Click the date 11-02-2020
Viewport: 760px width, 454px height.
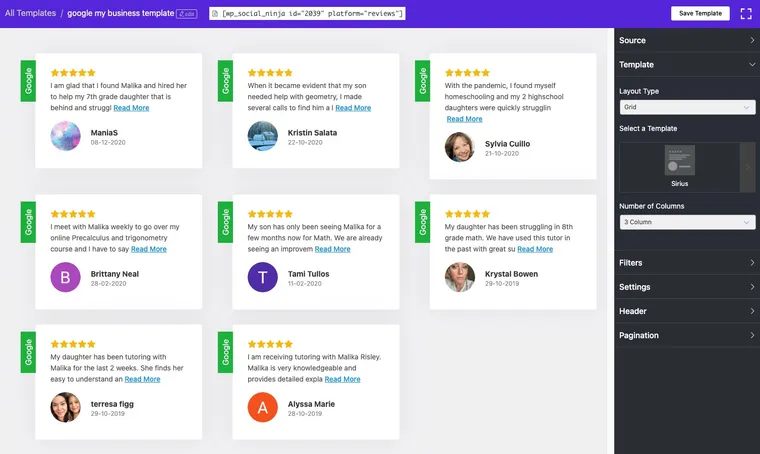tap(304, 283)
